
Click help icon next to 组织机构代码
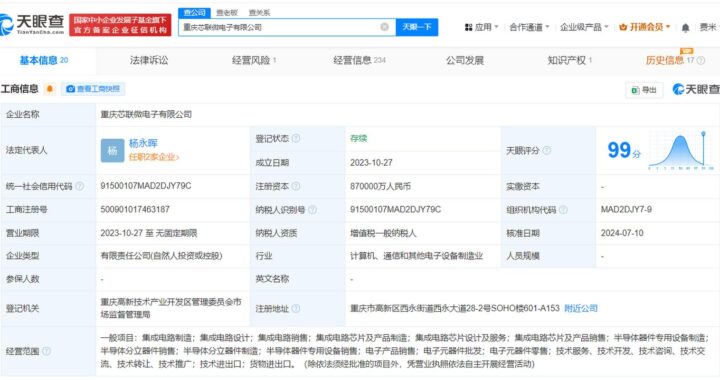point(563,210)
